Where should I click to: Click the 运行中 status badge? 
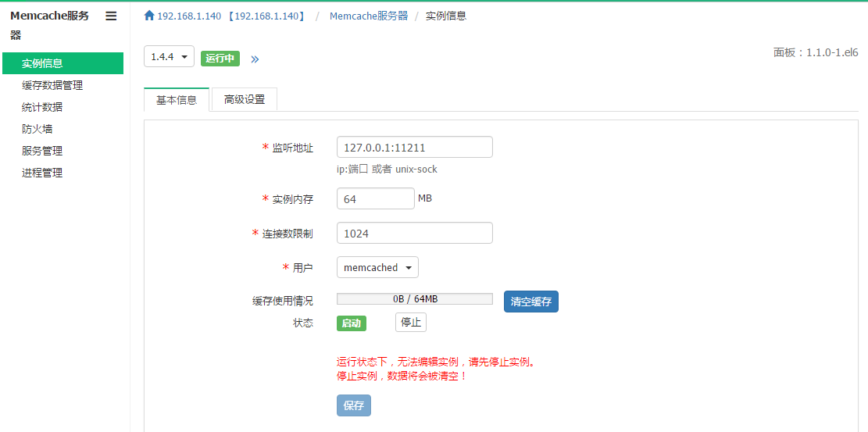pyautogui.click(x=220, y=58)
